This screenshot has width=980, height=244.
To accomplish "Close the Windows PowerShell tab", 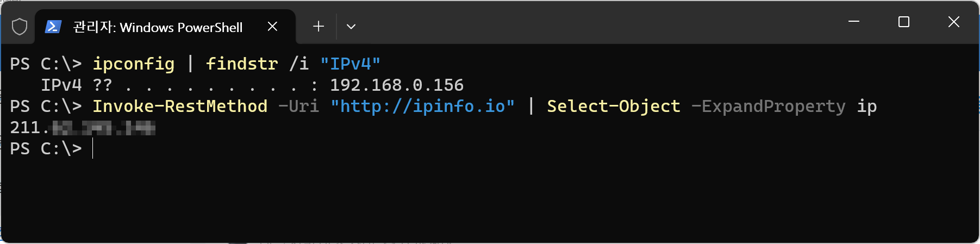I will [273, 27].
